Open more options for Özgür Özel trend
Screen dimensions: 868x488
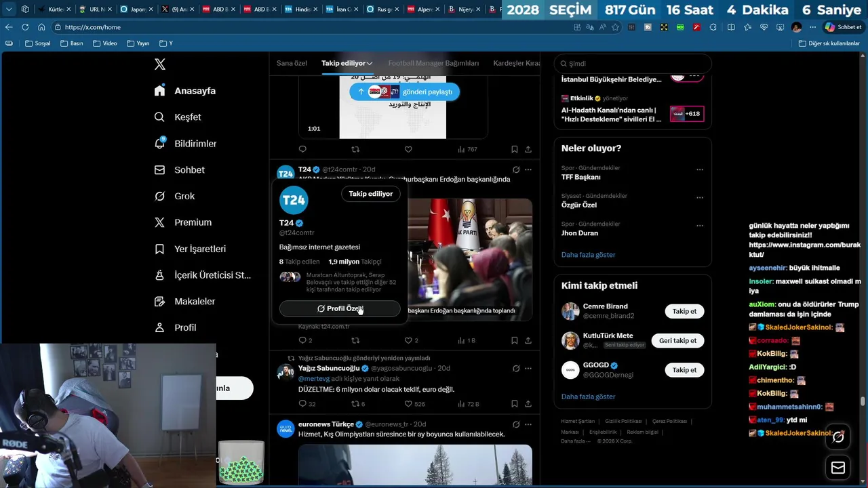coord(700,198)
